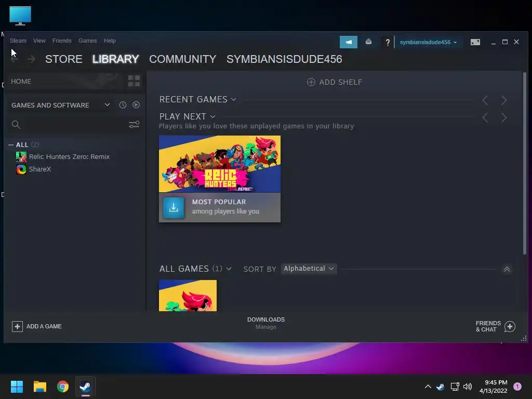Click the ShareX sidebar icon
This screenshot has width=532, height=399.
(x=21, y=169)
